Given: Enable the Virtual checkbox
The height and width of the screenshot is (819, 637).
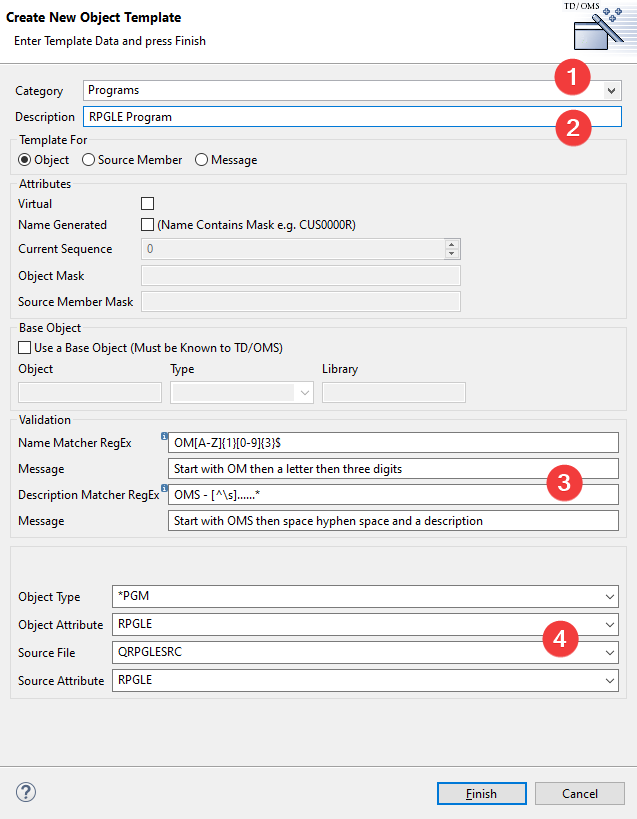Looking at the screenshot, I should click(x=148, y=204).
